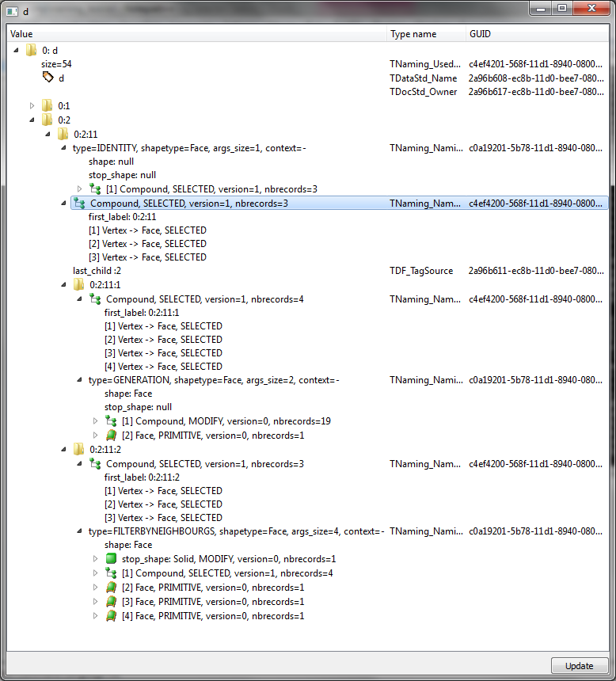Image resolution: width=616 pixels, height=681 pixels.
Task: Click the folder icon of label 0:2:11:2
Action: coord(79,449)
